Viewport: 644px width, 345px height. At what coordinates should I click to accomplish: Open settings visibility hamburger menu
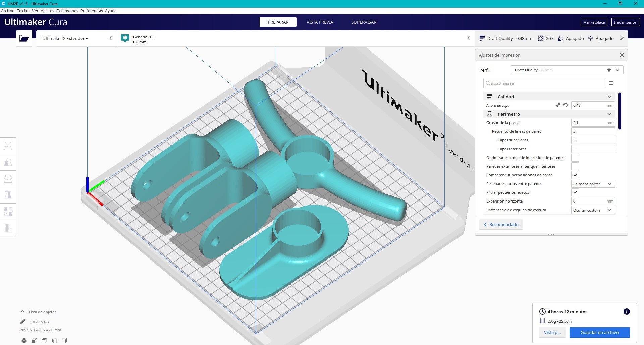coord(611,83)
